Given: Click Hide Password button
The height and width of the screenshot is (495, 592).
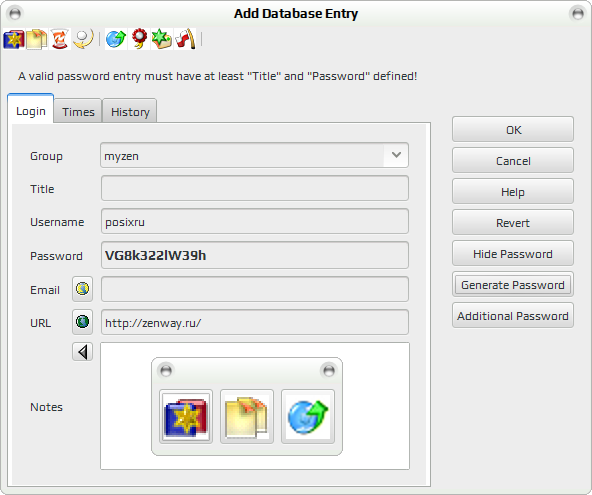Looking at the screenshot, I should click(x=513, y=253).
